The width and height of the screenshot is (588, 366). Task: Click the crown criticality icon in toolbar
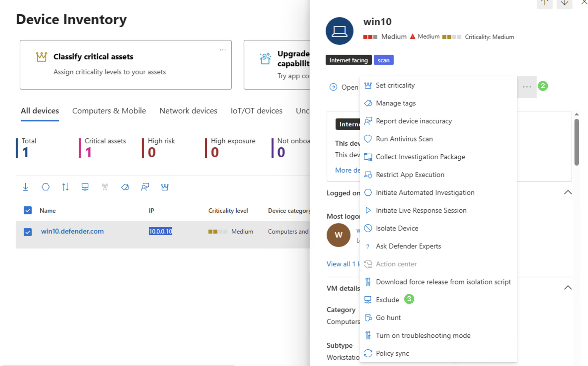coord(165,187)
